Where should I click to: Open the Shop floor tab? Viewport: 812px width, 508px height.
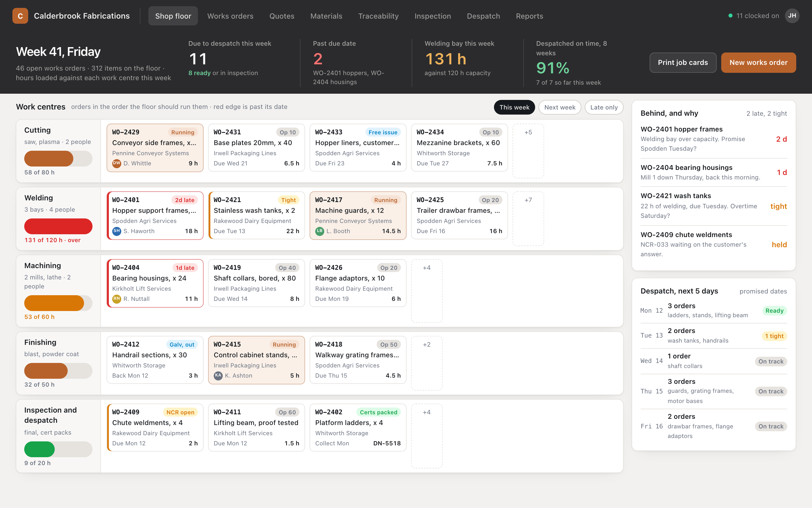tap(173, 16)
